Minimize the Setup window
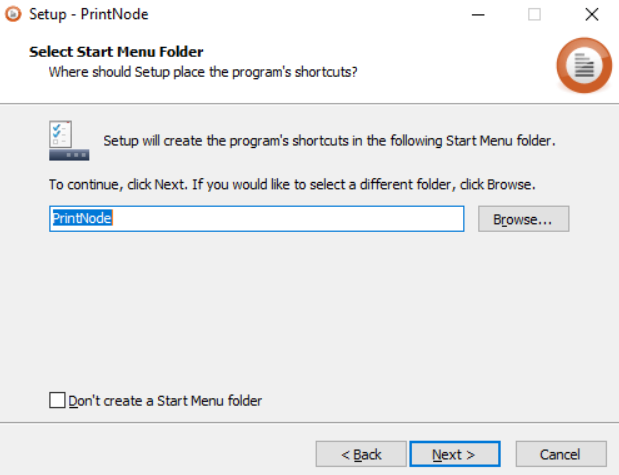Screen dimensions: 619x475 point(478,15)
